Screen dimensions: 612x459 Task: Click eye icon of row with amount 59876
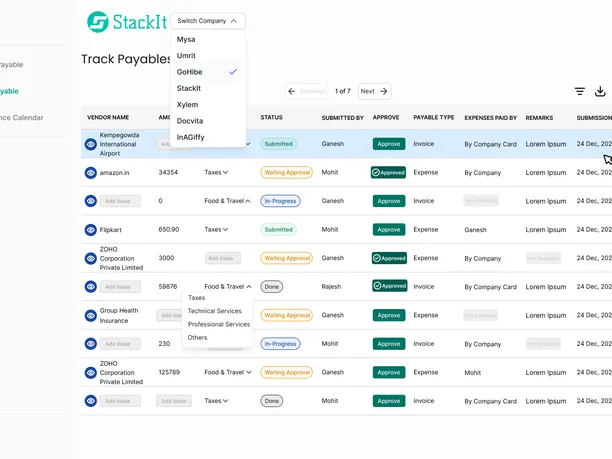coord(91,287)
